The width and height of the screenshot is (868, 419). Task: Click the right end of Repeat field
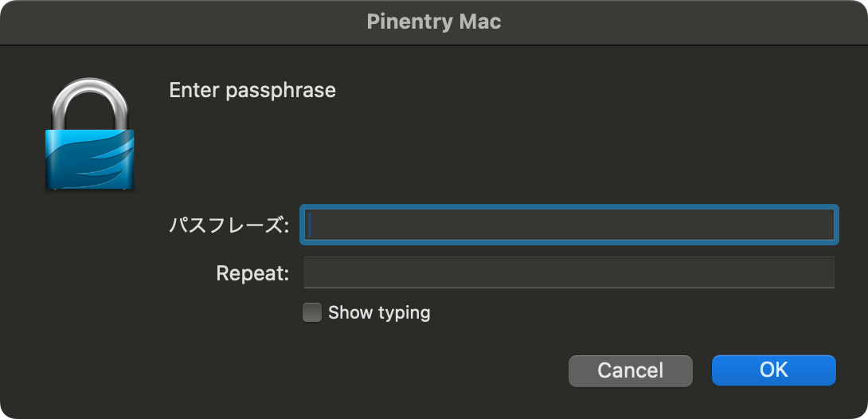point(825,272)
